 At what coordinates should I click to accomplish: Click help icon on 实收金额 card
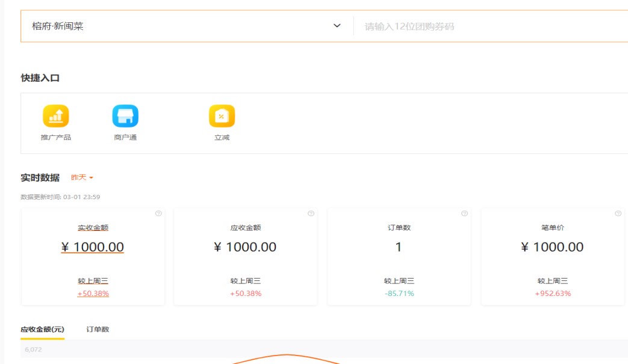[x=158, y=214]
